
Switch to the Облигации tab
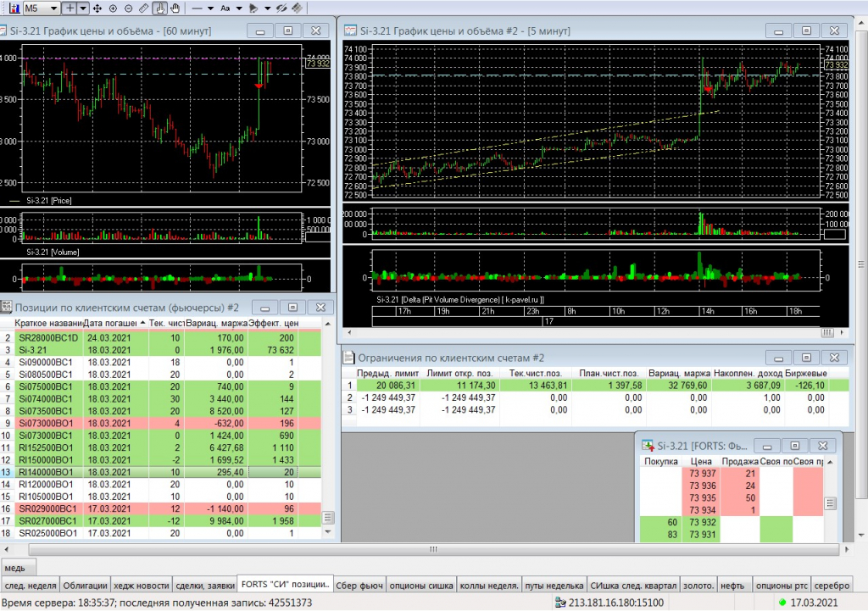(x=85, y=585)
